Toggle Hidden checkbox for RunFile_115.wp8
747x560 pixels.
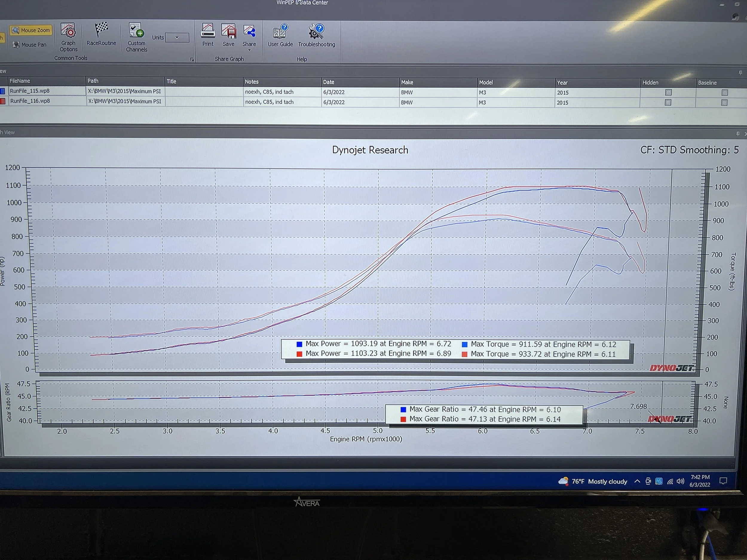668,92
